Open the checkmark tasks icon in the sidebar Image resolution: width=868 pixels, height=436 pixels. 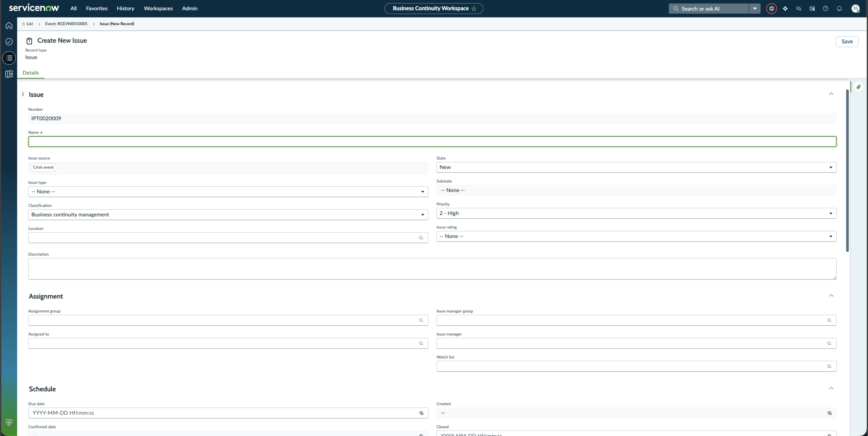click(x=9, y=42)
